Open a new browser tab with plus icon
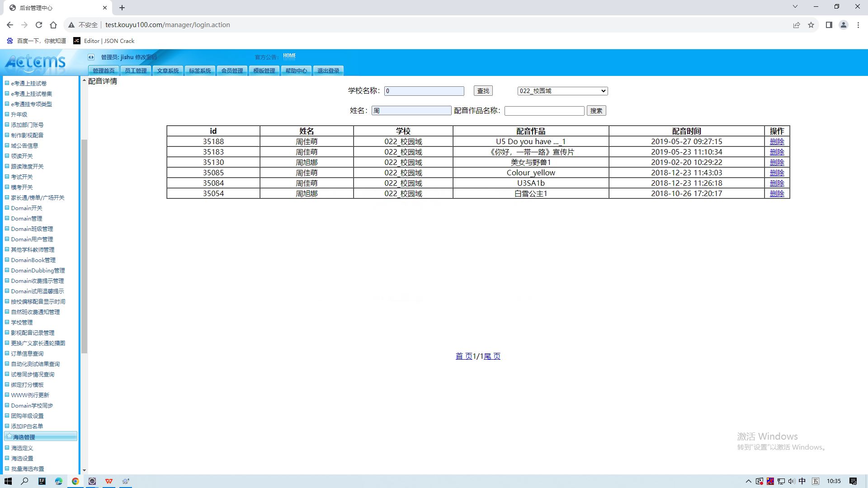Screen dimensions: 868x488 point(122,8)
